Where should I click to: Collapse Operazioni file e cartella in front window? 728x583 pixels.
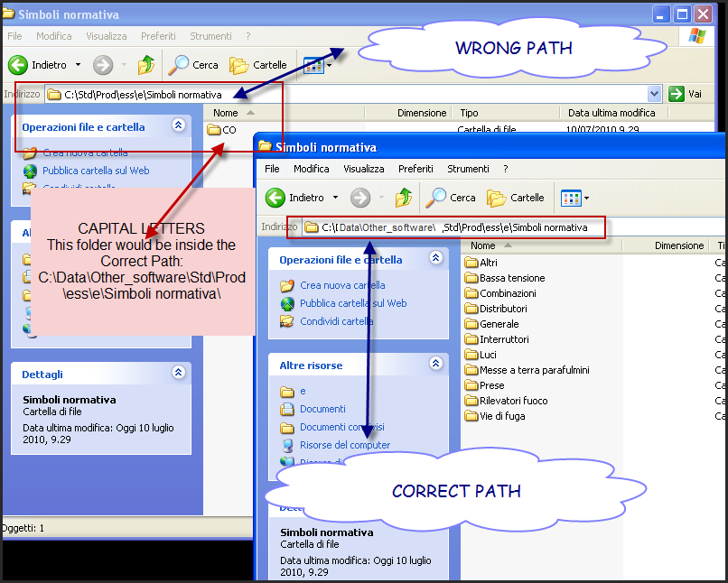[x=435, y=259]
